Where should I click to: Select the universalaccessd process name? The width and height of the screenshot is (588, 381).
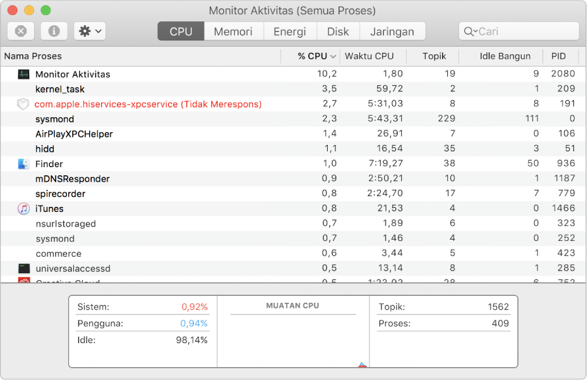click(x=73, y=269)
